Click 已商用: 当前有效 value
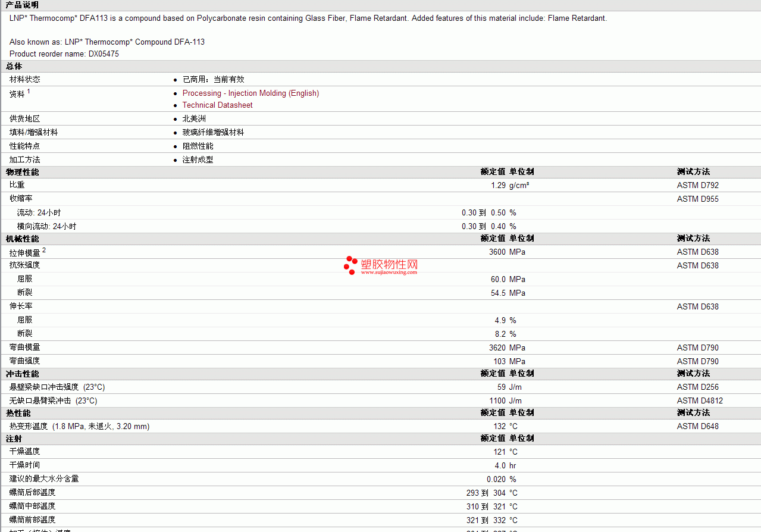The height and width of the screenshot is (532, 761). [x=213, y=79]
